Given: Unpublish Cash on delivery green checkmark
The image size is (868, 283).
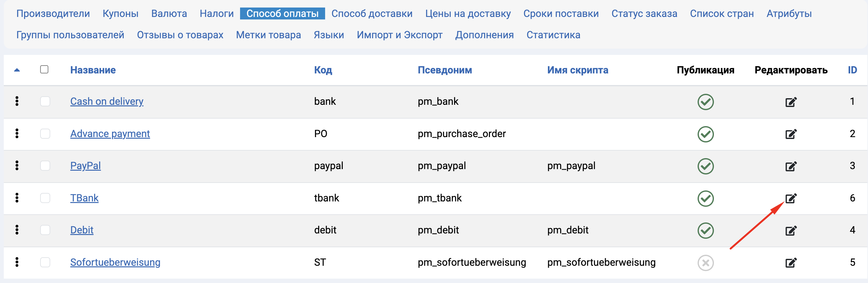Looking at the screenshot, I should (705, 102).
